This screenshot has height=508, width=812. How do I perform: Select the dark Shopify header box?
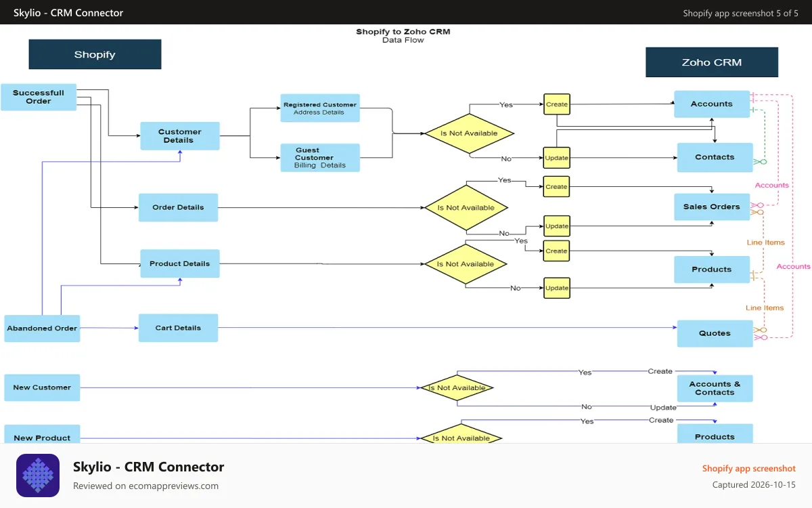tap(95, 54)
